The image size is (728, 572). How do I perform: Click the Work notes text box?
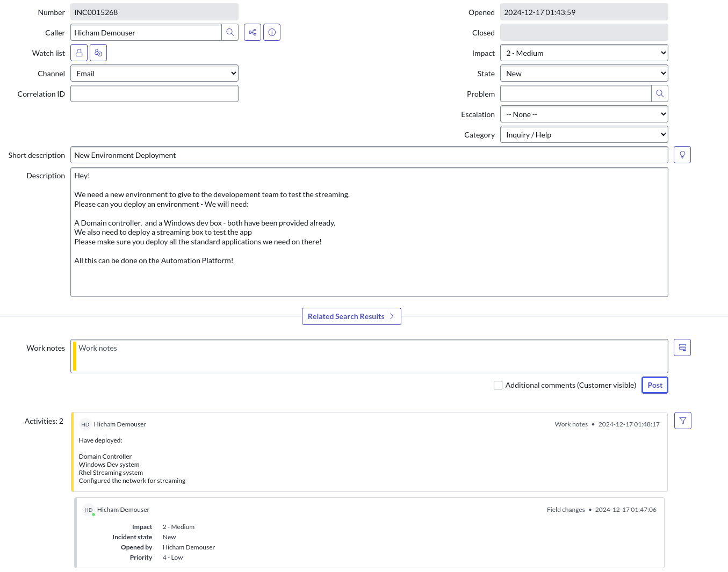[369, 356]
